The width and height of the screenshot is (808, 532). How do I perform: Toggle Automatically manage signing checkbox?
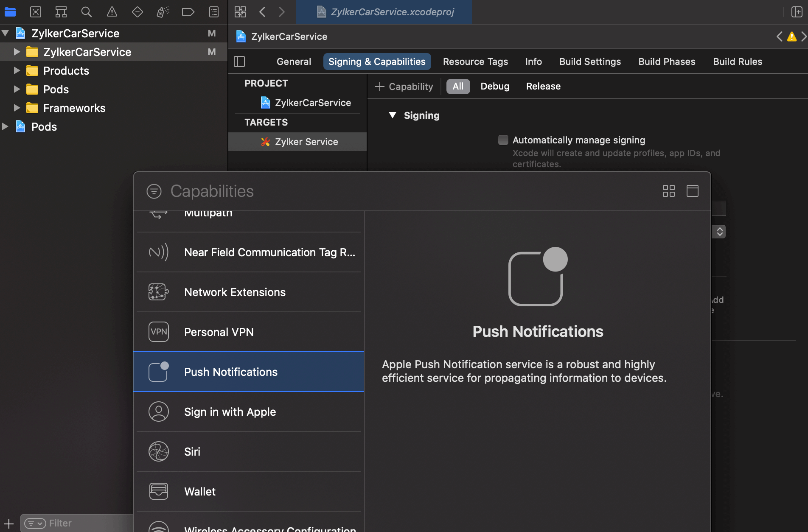pyautogui.click(x=503, y=140)
